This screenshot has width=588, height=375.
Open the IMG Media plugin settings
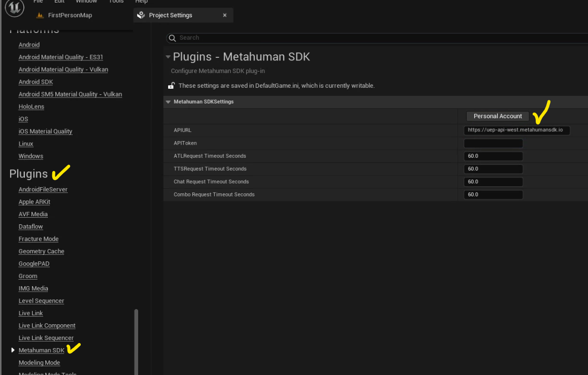[x=34, y=288]
